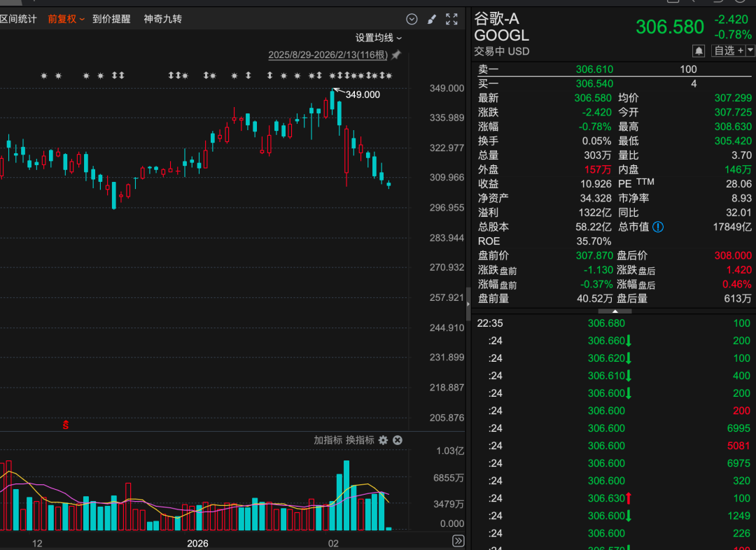Select the drawing brush tool icon
The height and width of the screenshot is (550, 756).
coord(432,20)
